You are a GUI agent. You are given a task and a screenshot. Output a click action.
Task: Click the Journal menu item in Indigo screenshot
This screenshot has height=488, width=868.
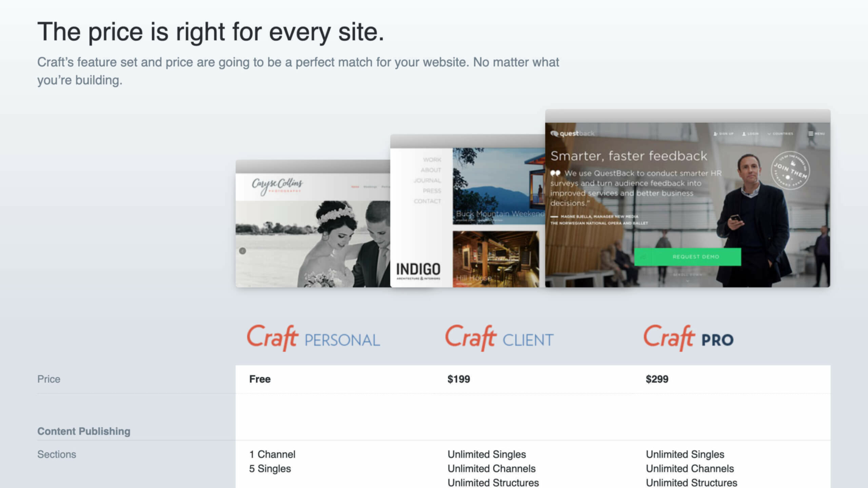pyautogui.click(x=427, y=181)
